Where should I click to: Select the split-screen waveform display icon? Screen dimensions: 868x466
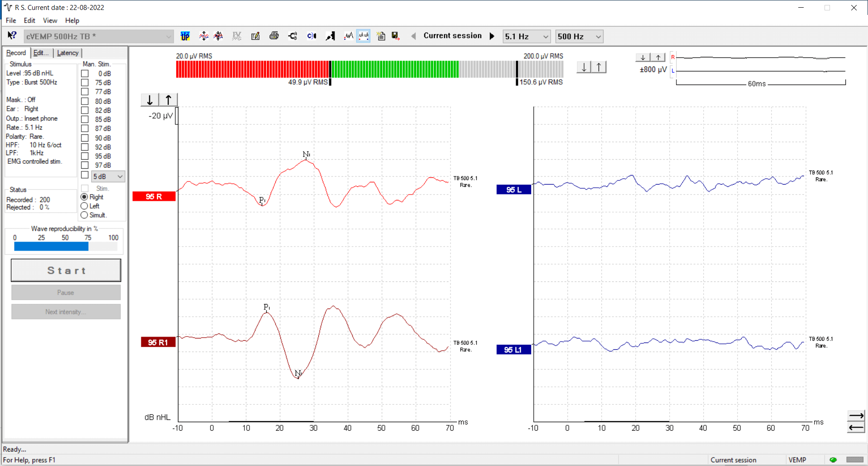click(x=364, y=36)
